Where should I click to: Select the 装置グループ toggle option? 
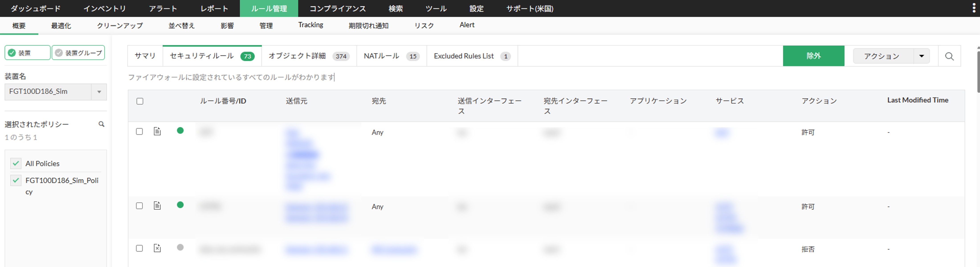78,53
